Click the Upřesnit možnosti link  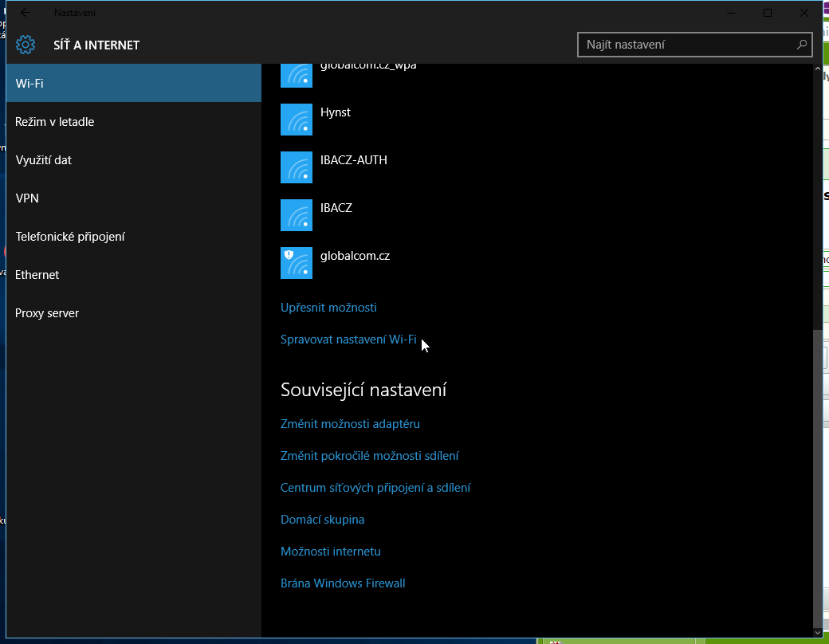[x=328, y=308]
